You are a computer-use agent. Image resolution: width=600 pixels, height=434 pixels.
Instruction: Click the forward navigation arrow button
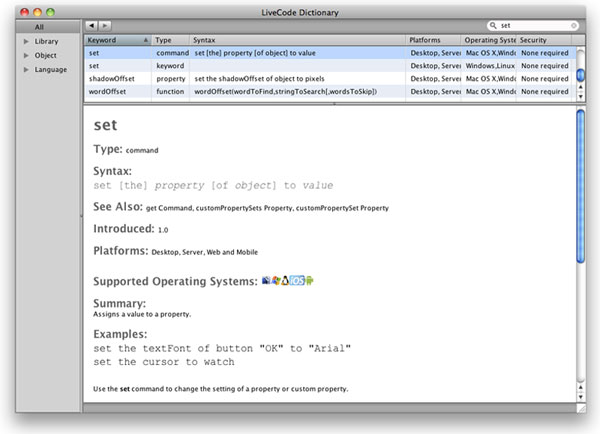(x=105, y=26)
